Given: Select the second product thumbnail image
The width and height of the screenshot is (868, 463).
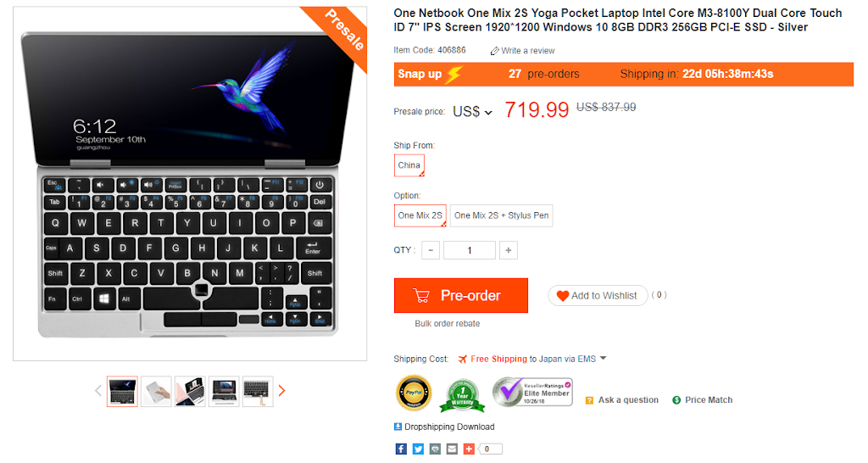Looking at the screenshot, I should point(156,391).
